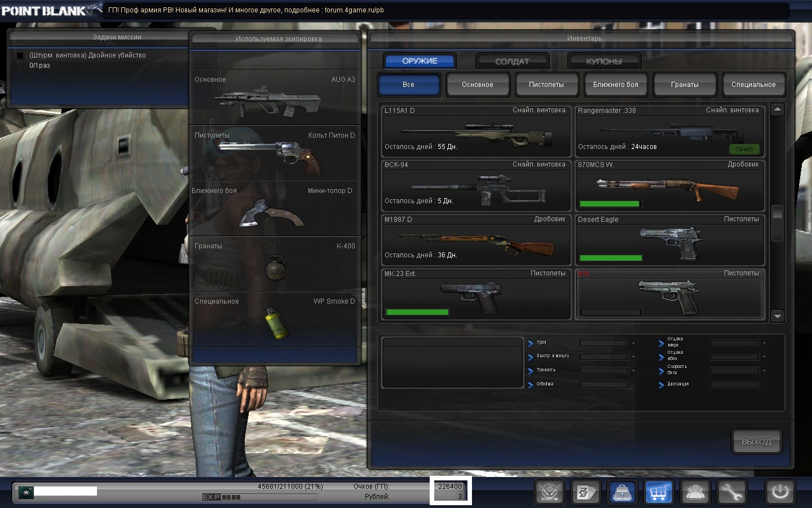The width and height of the screenshot is (812, 508).
Task: Filter inventory by Все
Action: (409, 85)
